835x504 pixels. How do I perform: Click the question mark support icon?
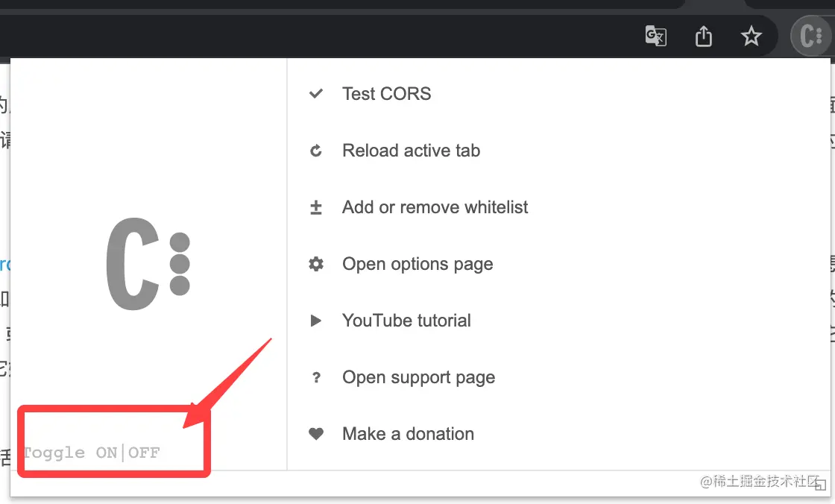316,377
